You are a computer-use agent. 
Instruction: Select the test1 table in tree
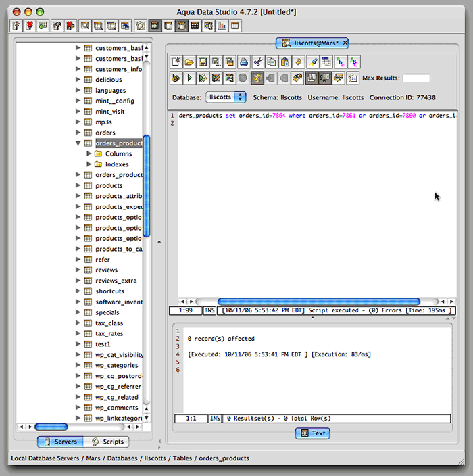[x=103, y=344]
